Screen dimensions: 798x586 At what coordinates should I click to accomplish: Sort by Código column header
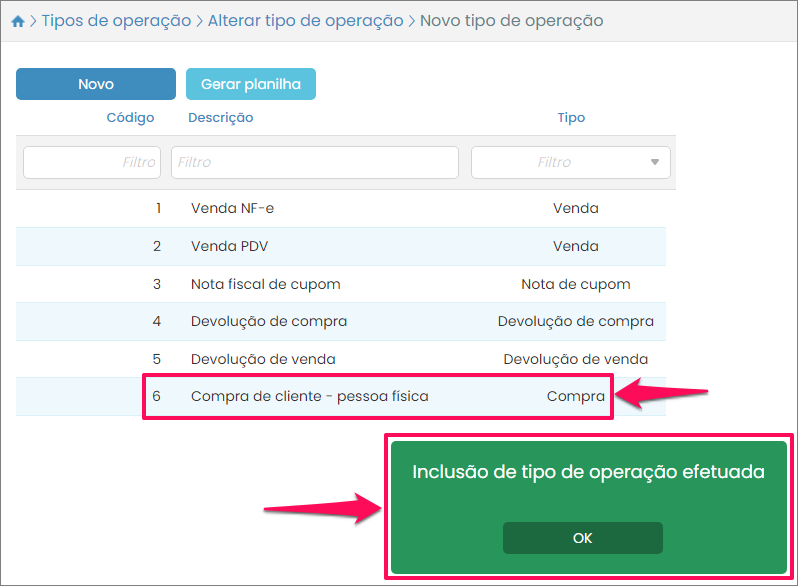(x=130, y=118)
